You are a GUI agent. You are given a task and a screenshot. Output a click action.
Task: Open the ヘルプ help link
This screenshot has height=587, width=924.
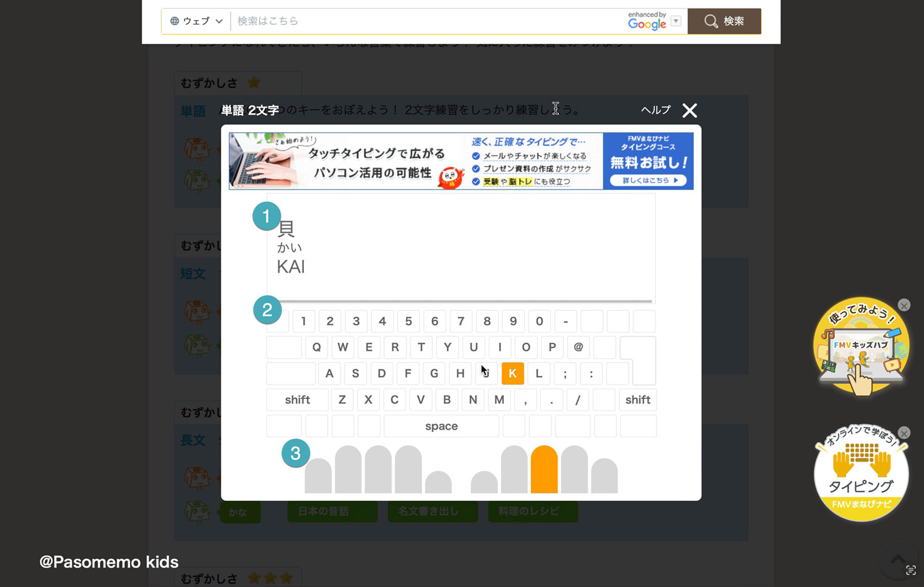click(656, 109)
